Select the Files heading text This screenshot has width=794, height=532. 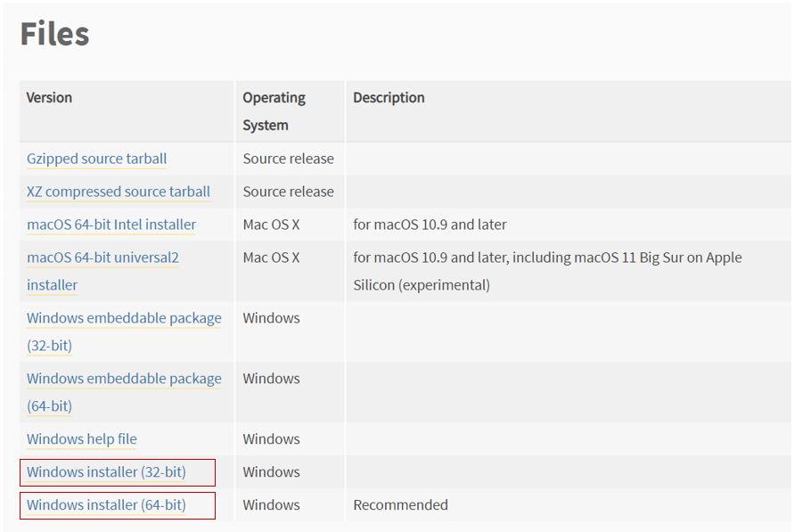point(54,34)
